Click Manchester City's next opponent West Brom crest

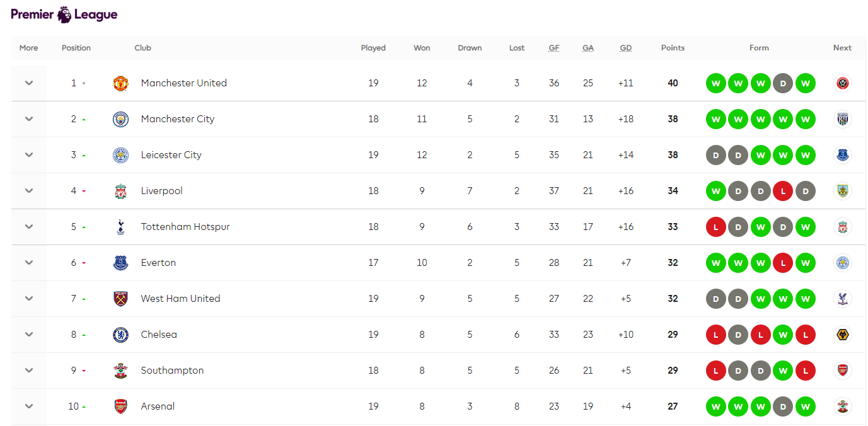tap(842, 119)
